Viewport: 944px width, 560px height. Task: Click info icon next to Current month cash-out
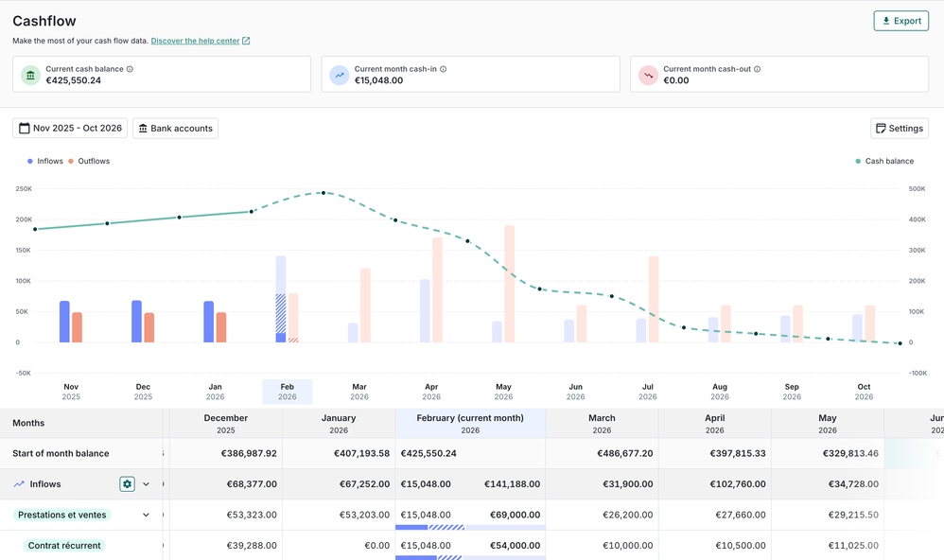click(x=758, y=69)
